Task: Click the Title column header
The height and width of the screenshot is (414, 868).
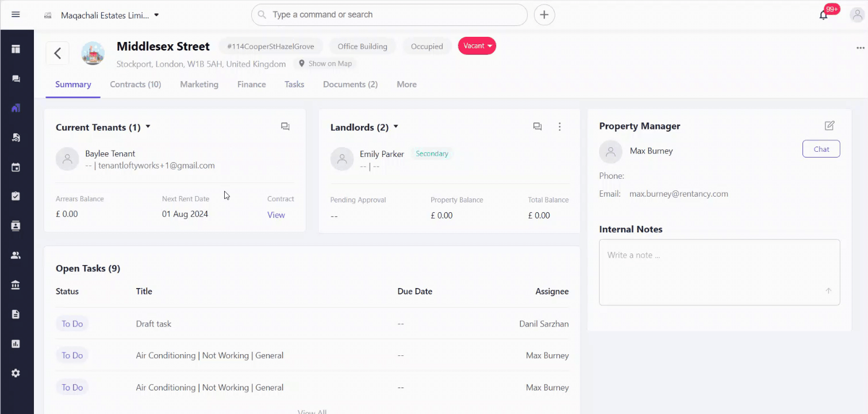Action: point(144,292)
